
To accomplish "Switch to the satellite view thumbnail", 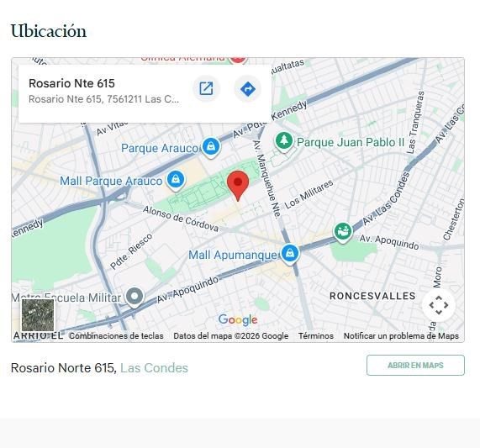I will (38, 315).
